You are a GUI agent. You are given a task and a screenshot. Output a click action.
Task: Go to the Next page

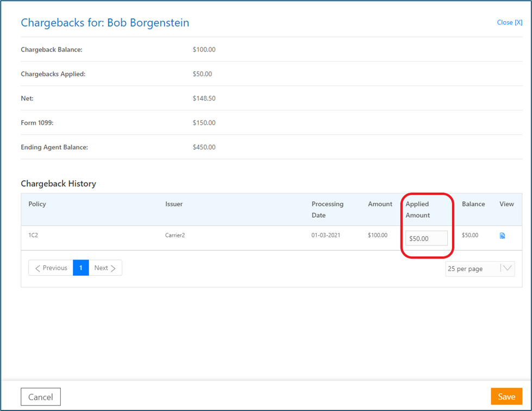pos(105,268)
